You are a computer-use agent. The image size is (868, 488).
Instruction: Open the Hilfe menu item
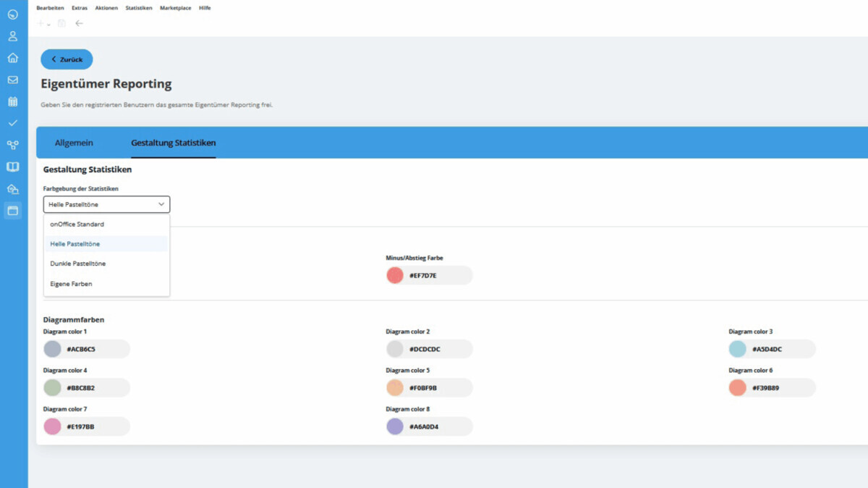[205, 7]
